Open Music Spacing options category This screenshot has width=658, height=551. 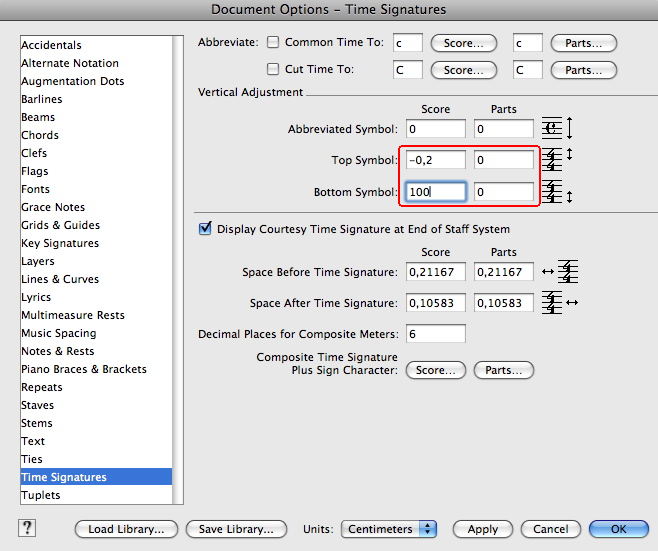pos(59,333)
